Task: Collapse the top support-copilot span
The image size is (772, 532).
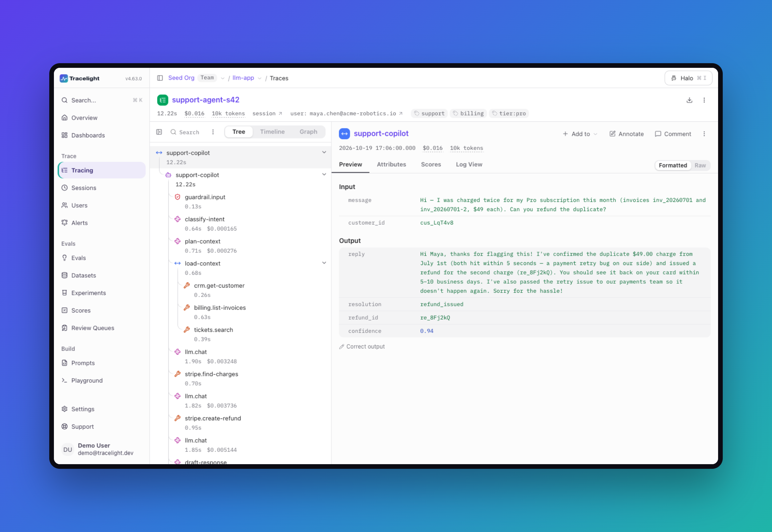Action: (x=324, y=152)
